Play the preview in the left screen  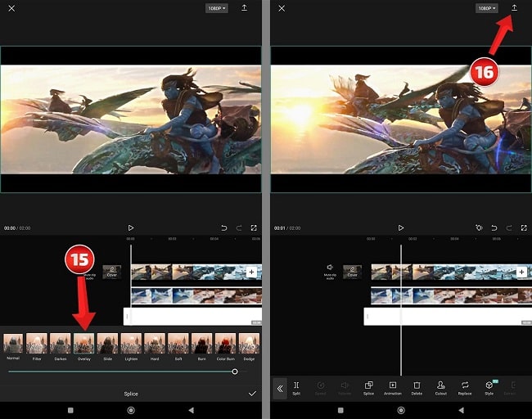tap(131, 228)
